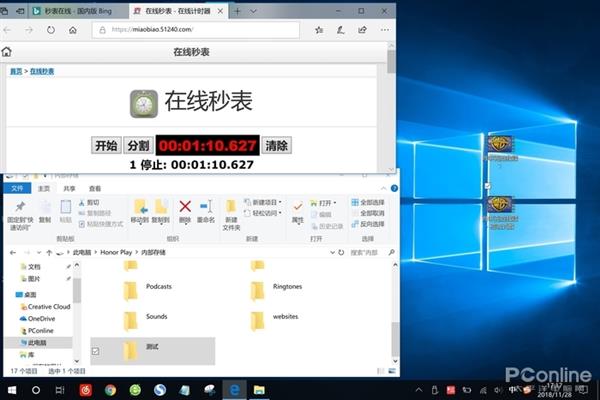
Task: Click Edge add notes pen icon
Action: pos(340,29)
